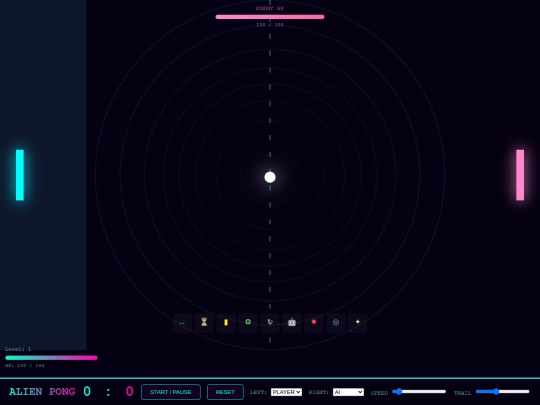The height and width of the screenshot is (405, 540).
Task: Click the 'SPEED' label
Action: point(379,393)
